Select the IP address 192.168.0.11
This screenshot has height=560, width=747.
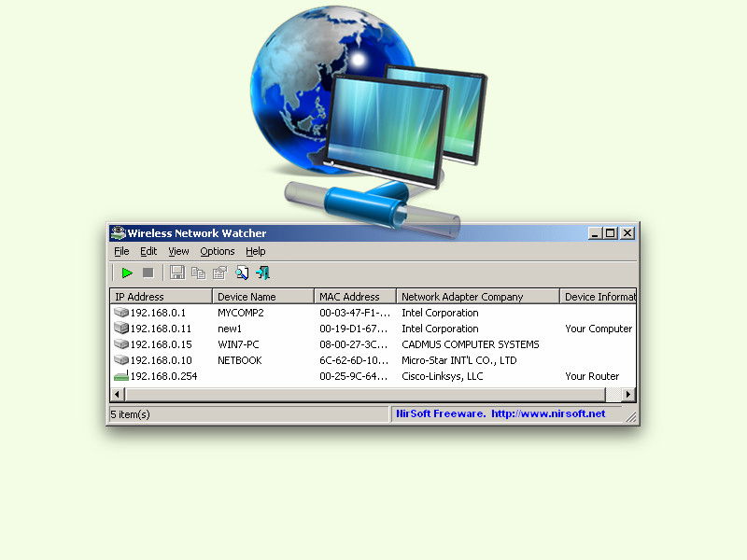(x=161, y=329)
